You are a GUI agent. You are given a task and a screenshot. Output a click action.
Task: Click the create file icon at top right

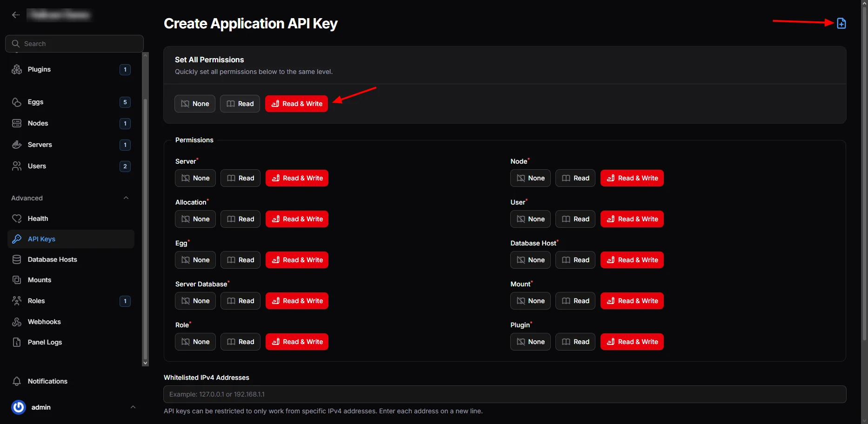(841, 23)
